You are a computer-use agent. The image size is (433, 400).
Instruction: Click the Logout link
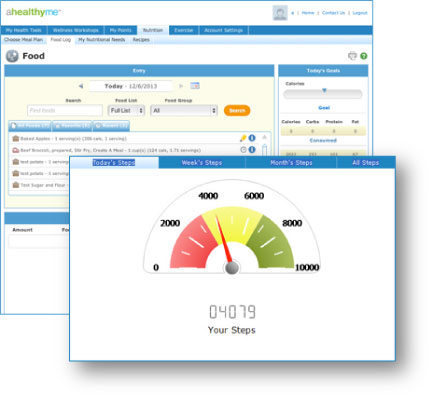click(360, 13)
